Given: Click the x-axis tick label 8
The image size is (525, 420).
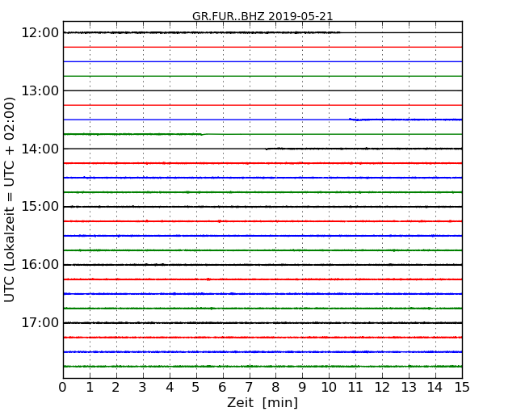Looking at the screenshot, I should tap(276, 388).
